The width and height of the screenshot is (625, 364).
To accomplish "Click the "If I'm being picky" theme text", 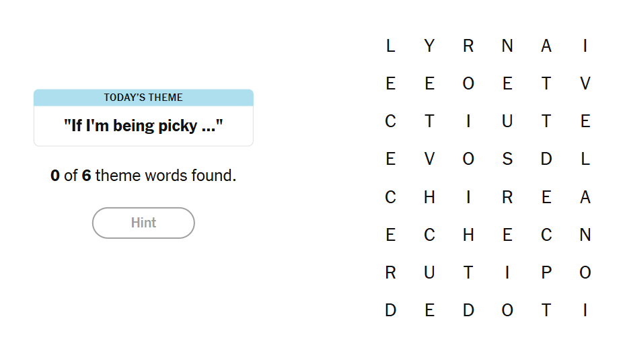I will pos(143,126).
